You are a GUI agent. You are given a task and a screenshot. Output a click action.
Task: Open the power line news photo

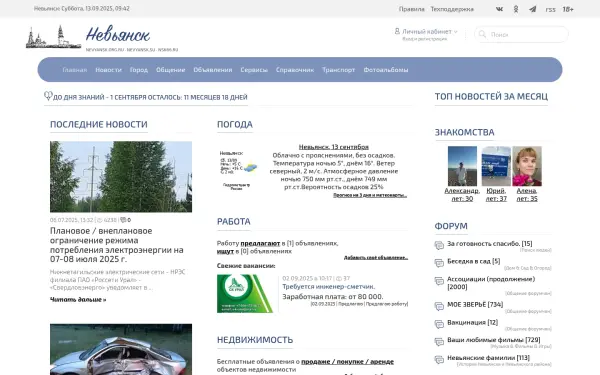pos(121,177)
